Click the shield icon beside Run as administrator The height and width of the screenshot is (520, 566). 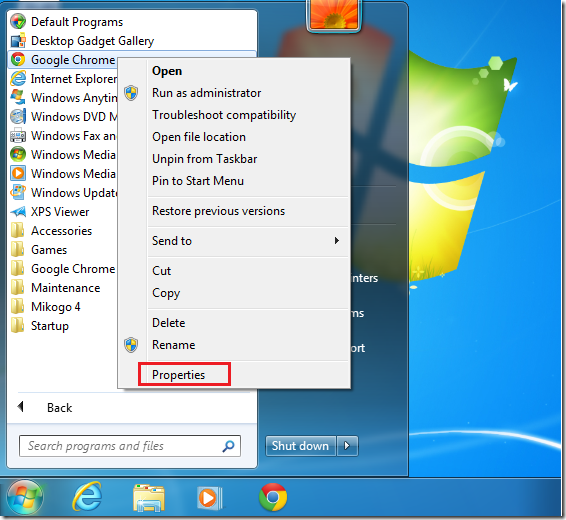tap(131, 93)
